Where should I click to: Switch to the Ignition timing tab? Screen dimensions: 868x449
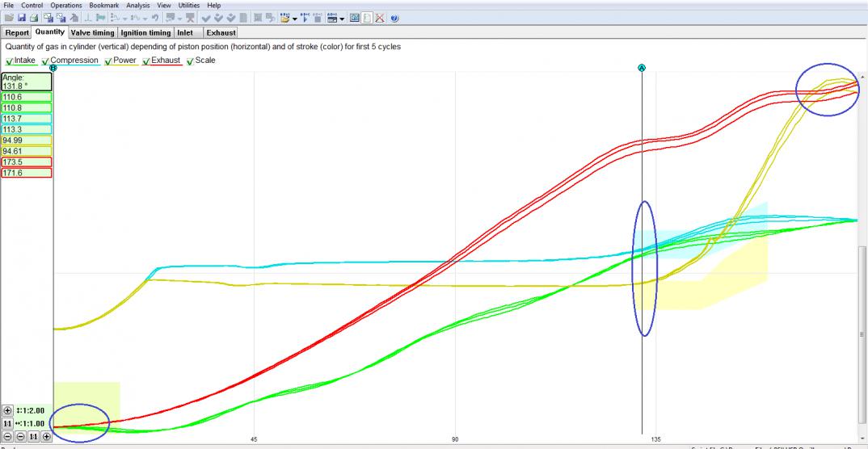(x=145, y=33)
